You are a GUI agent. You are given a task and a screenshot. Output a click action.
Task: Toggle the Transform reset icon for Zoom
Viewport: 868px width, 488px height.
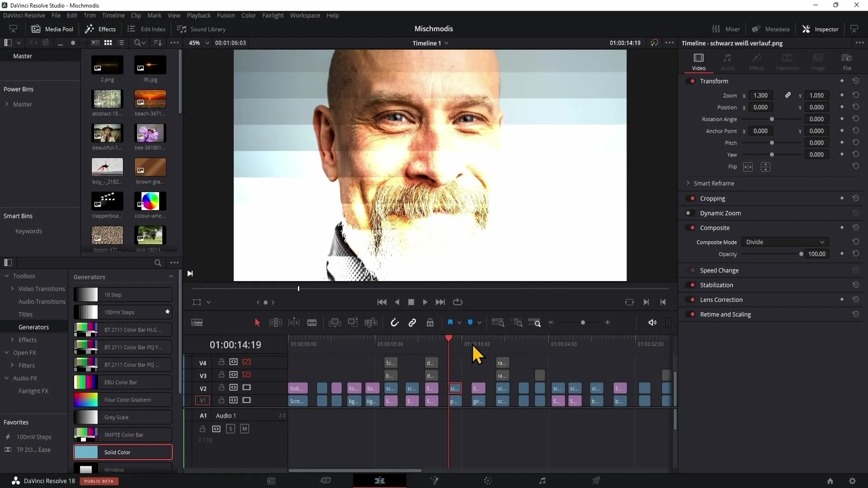tap(856, 95)
